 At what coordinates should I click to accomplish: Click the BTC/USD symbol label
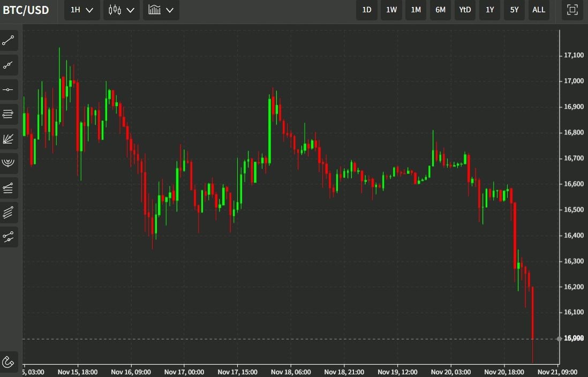tap(26, 10)
